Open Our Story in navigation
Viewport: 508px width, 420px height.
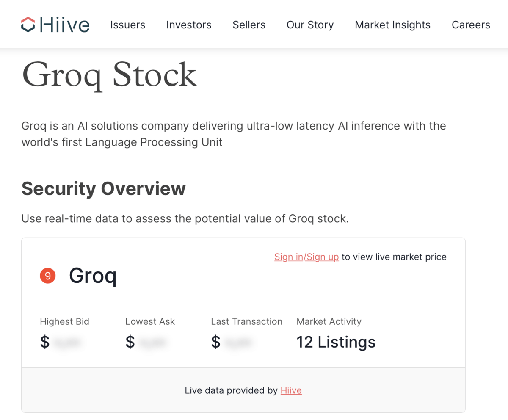click(310, 25)
